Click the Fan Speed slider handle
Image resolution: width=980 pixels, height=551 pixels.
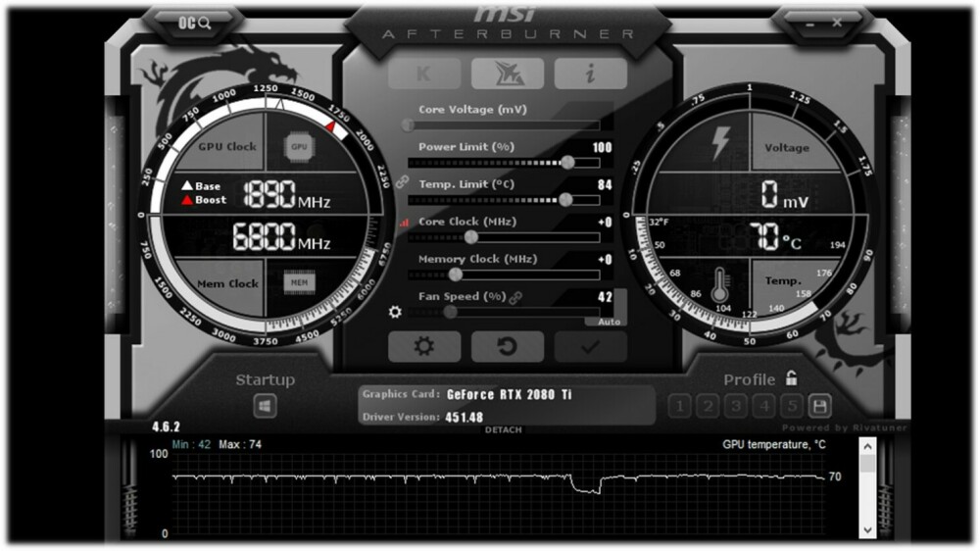tap(450, 312)
